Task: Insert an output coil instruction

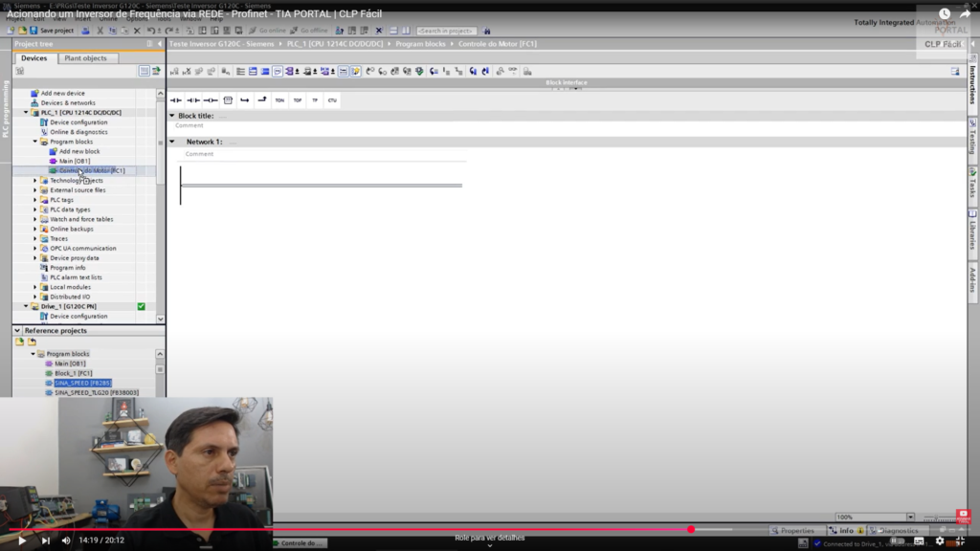Action: click(211, 99)
